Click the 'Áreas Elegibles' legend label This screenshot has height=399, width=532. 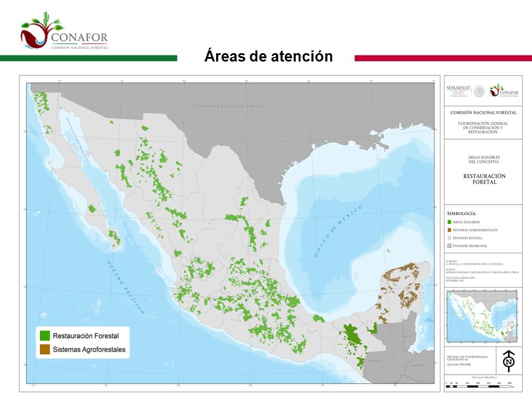(x=467, y=222)
